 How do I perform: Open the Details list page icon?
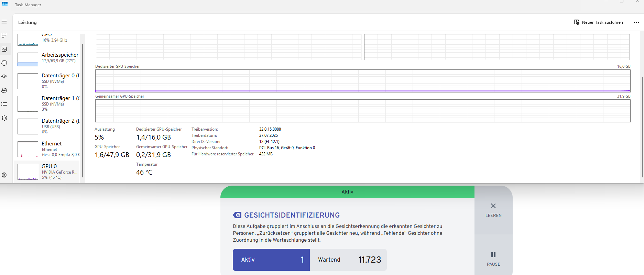(4, 104)
